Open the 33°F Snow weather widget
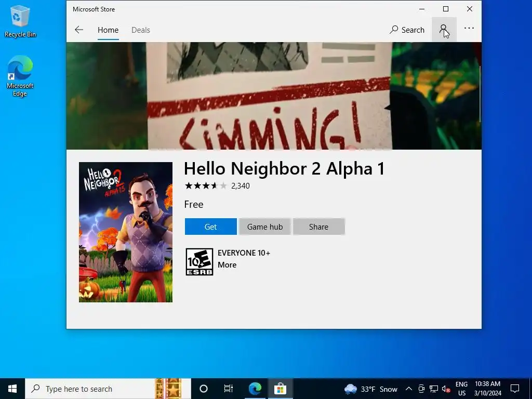The image size is (532, 399). coord(371,389)
